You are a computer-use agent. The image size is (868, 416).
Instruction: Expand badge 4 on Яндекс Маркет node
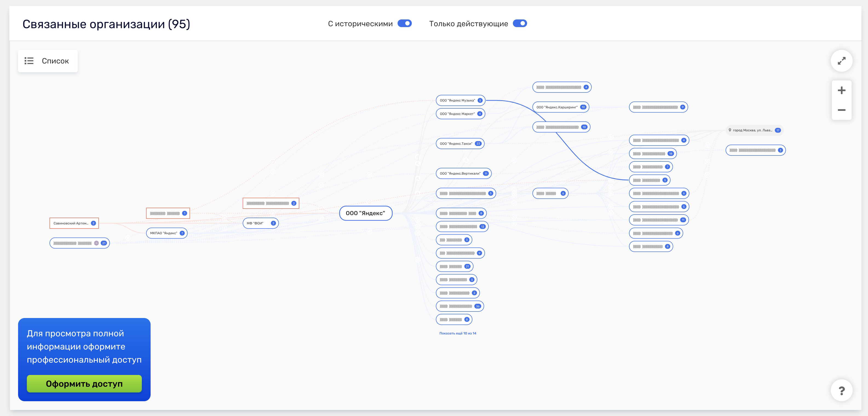[x=480, y=114]
